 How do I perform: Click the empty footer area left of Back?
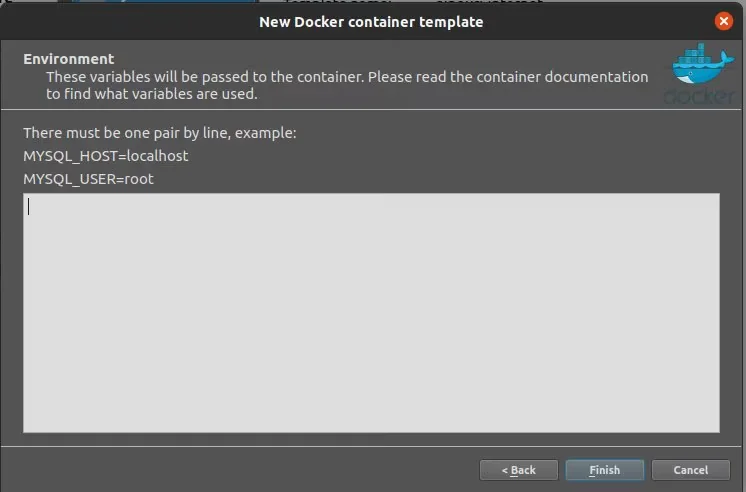coord(240,470)
